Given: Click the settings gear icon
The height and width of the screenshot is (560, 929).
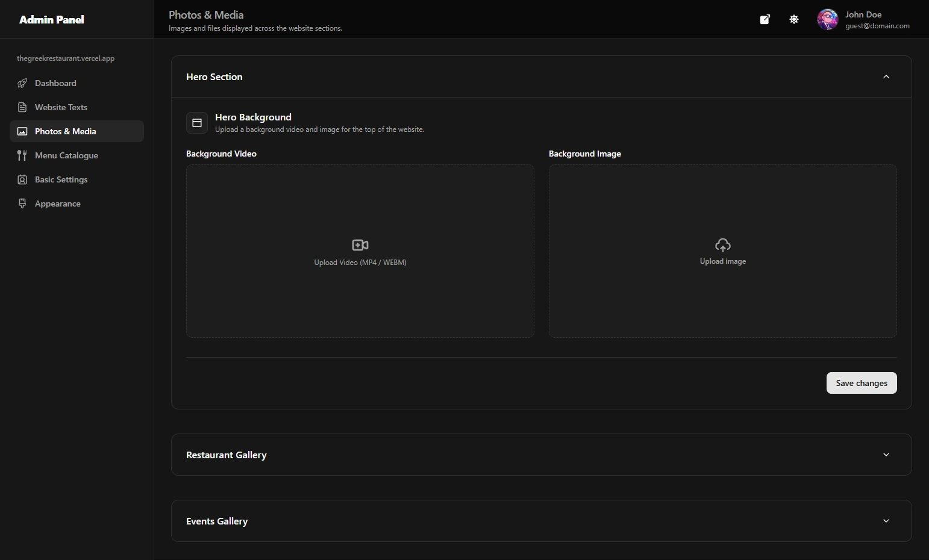Looking at the screenshot, I should (793, 19).
